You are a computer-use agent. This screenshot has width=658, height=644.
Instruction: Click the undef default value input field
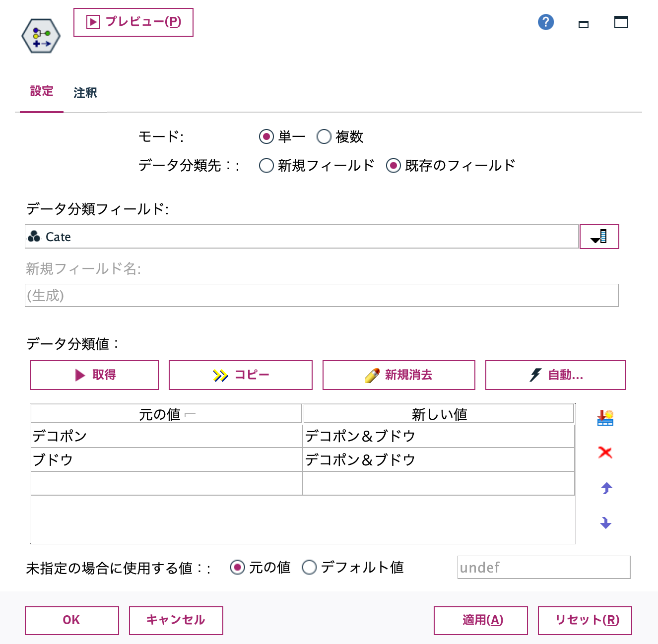pyautogui.click(x=543, y=567)
